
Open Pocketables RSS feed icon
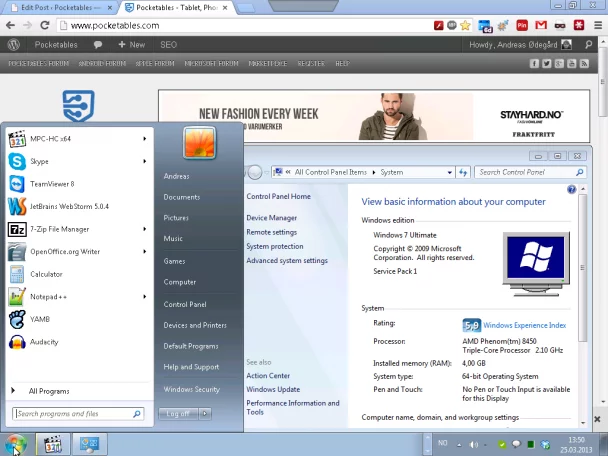[x=584, y=64]
